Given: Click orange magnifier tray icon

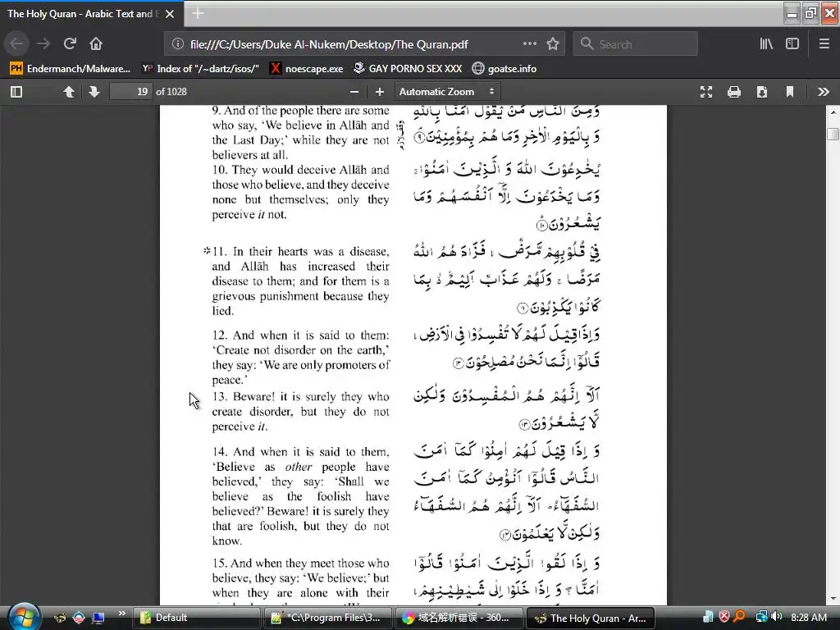Looking at the screenshot, I should point(739,617).
